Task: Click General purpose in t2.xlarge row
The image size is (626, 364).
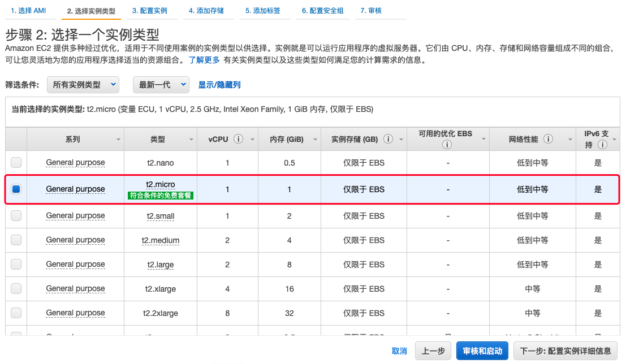Action: [75, 289]
